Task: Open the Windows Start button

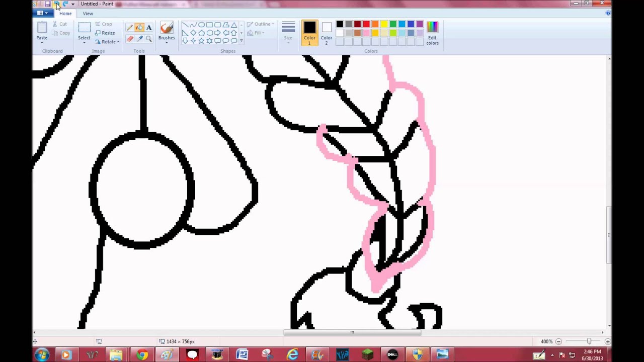Action: [42, 355]
